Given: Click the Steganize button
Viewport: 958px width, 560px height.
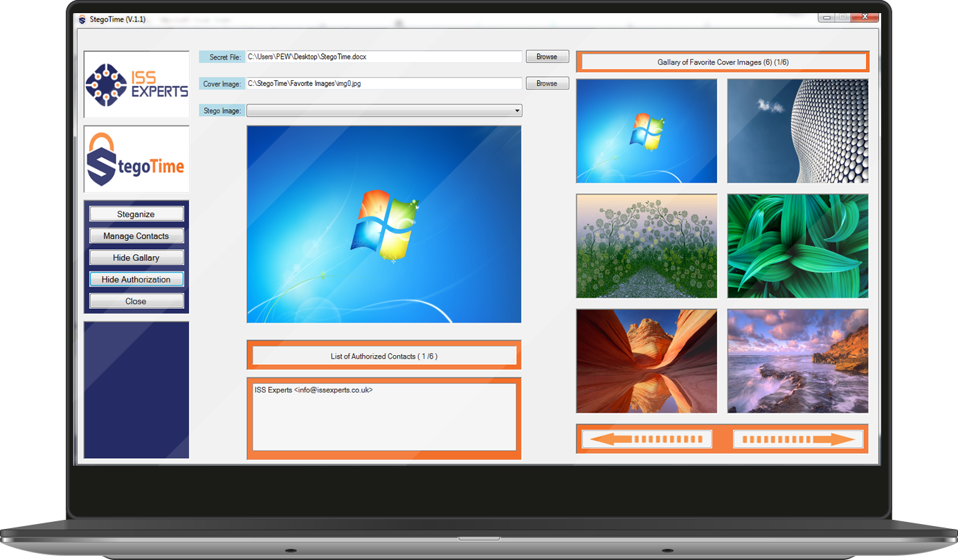Looking at the screenshot, I should 136,214.
